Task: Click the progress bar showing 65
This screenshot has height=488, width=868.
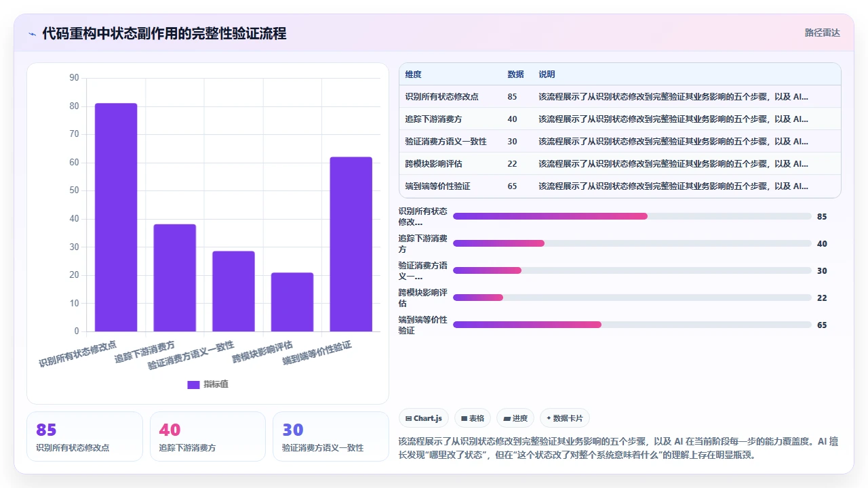Action: tap(632, 325)
